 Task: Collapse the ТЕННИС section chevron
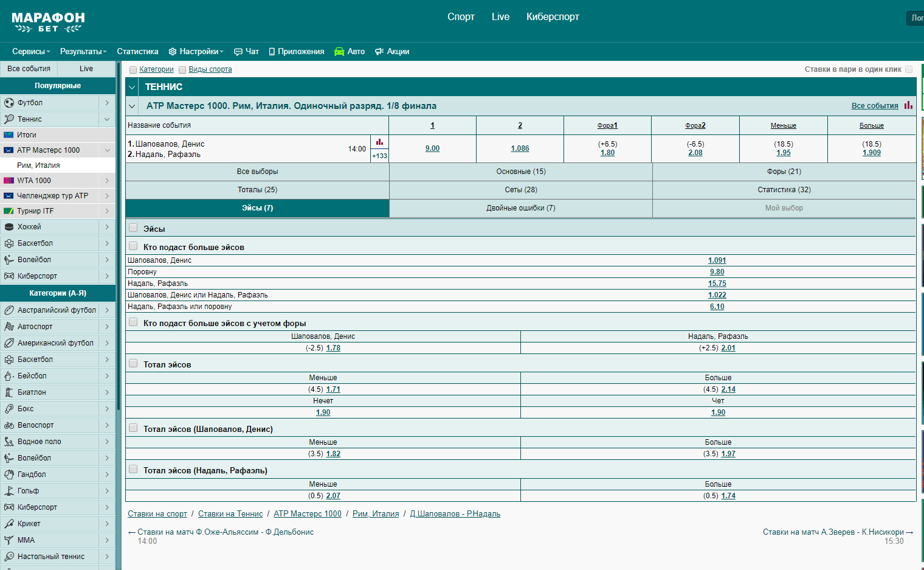point(132,87)
